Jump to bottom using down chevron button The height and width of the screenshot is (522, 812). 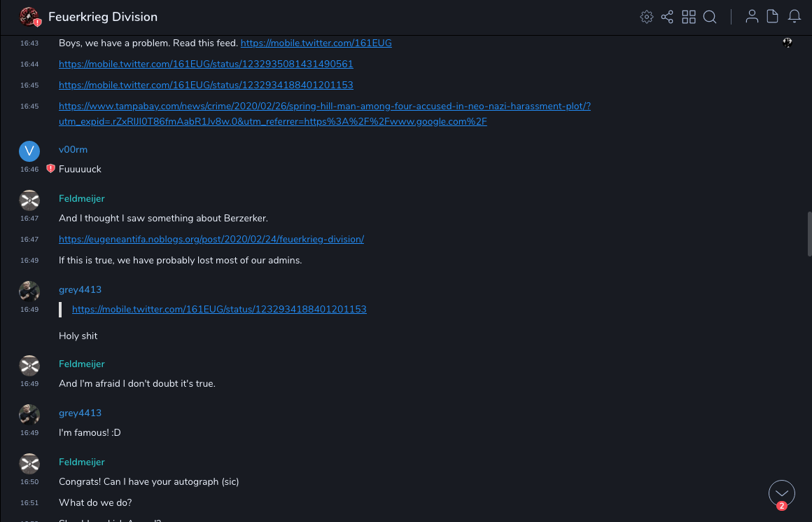pos(781,493)
